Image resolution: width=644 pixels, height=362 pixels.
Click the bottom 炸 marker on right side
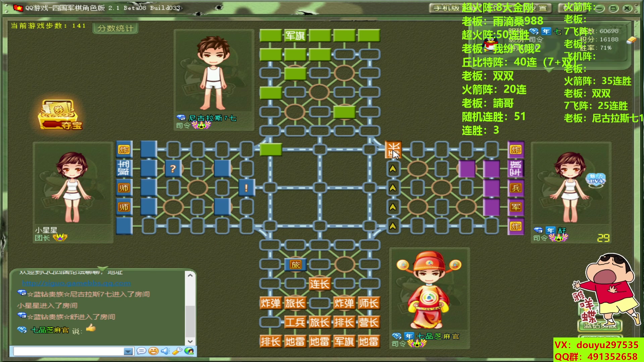(516, 226)
